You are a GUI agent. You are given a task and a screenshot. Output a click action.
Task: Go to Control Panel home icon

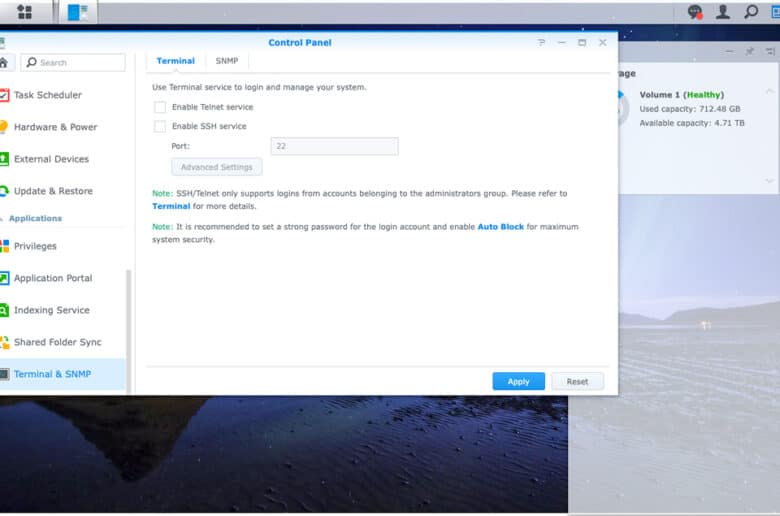click(x=3, y=62)
